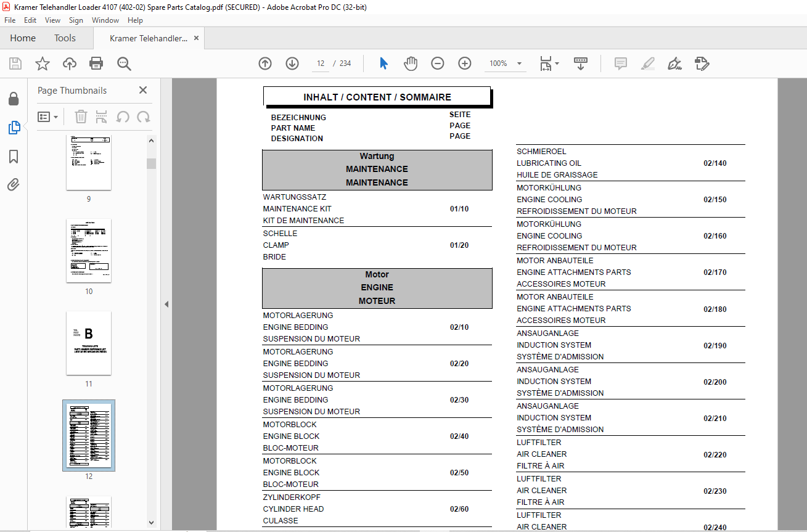Select the page 12 thumbnail
The image size is (807, 532).
pyautogui.click(x=89, y=435)
